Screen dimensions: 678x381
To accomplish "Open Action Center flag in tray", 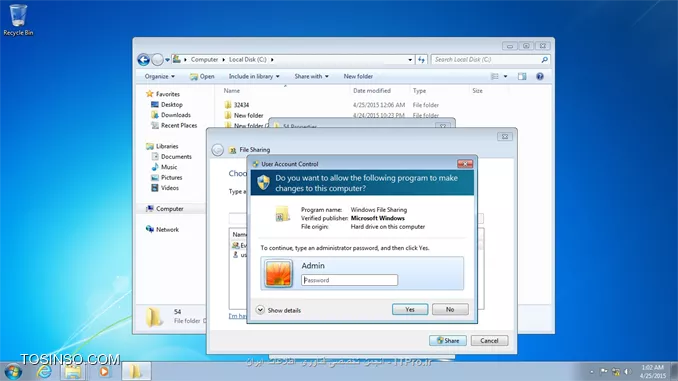I will 604,371.
